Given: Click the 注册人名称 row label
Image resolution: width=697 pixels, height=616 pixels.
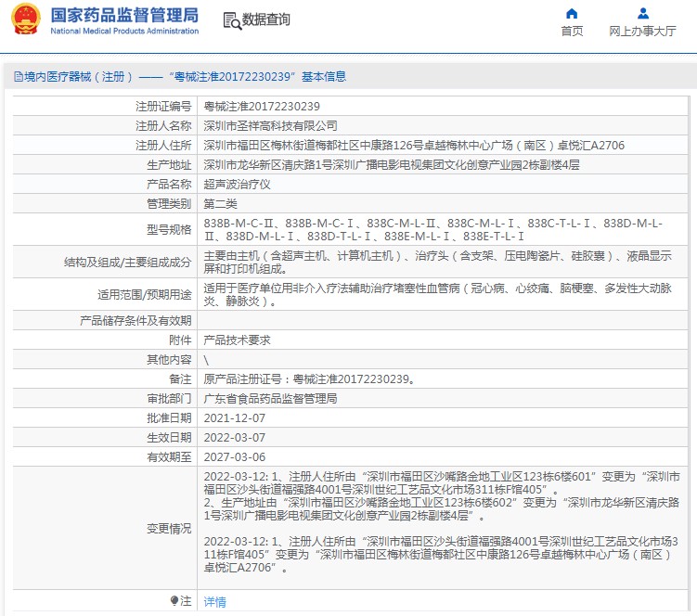Looking at the screenshot, I should (163, 126).
